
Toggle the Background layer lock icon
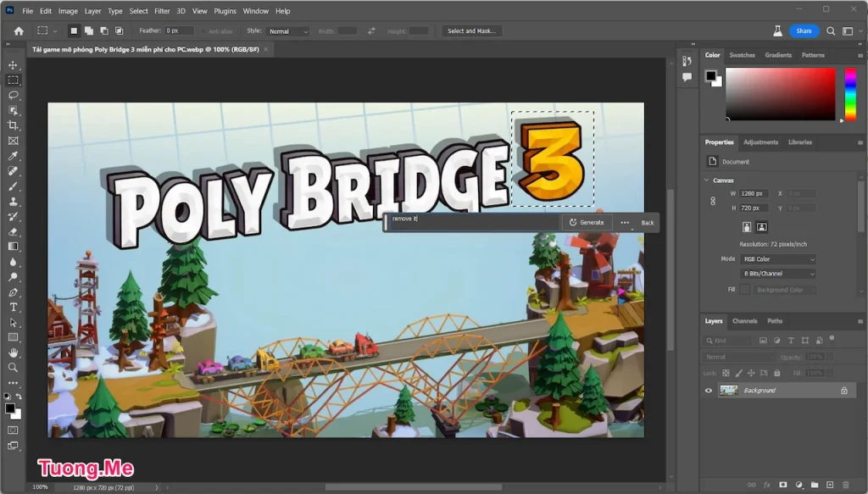tap(844, 391)
